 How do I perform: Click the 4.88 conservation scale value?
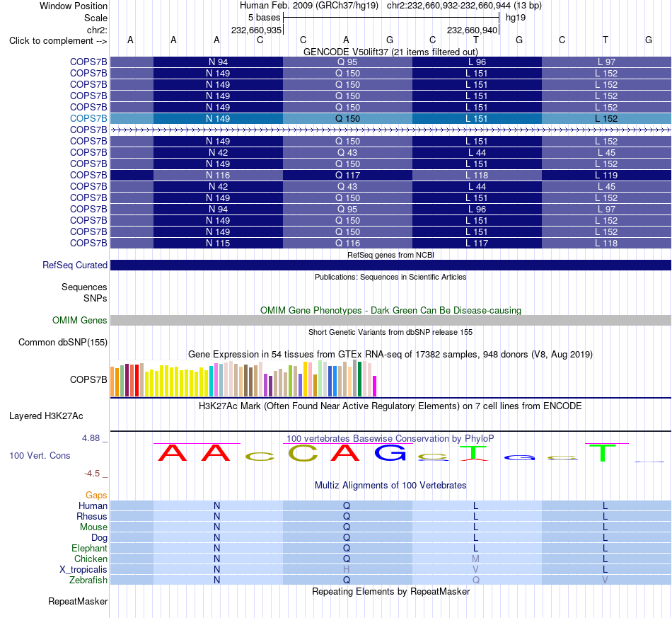91,438
